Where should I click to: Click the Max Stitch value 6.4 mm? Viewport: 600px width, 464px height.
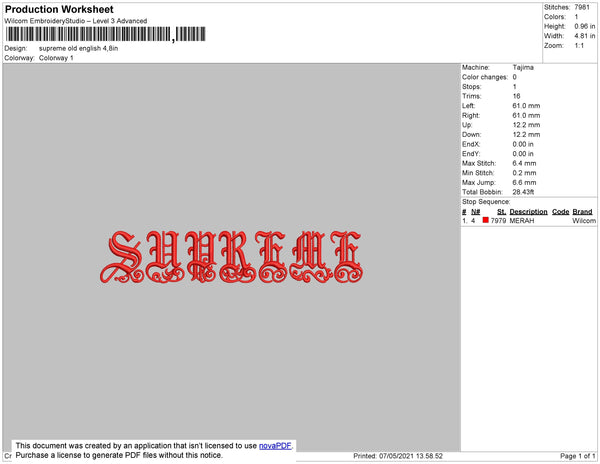point(524,163)
